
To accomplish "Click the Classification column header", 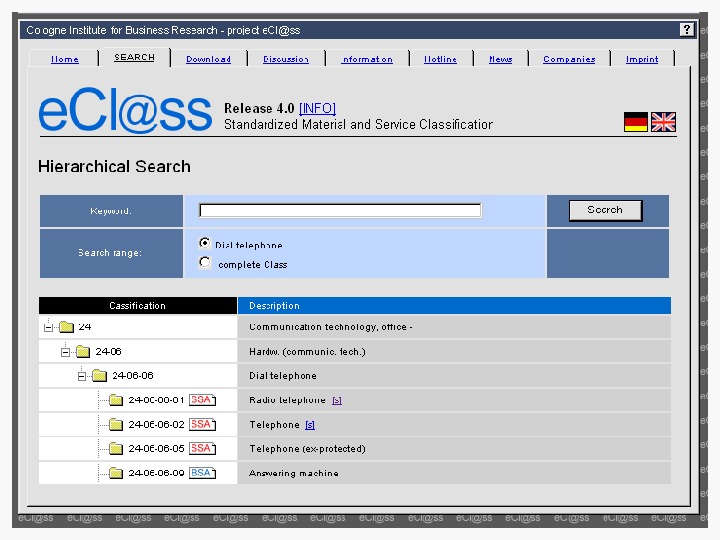I will 138,305.
